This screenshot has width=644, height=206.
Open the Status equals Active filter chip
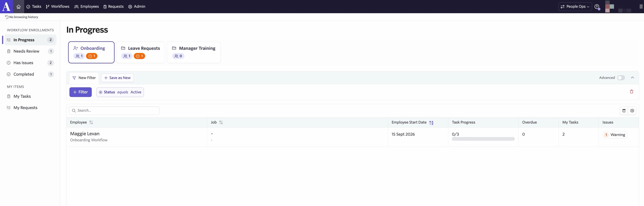(x=120, y=92)
